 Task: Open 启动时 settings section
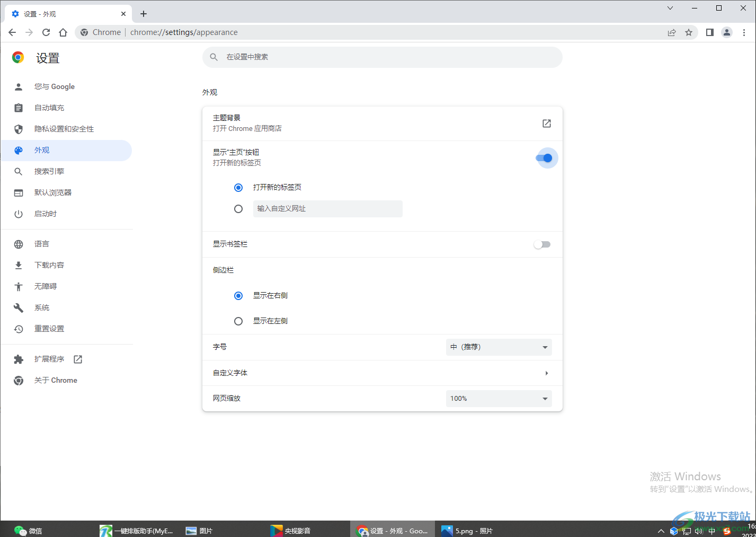pos(66,214)
